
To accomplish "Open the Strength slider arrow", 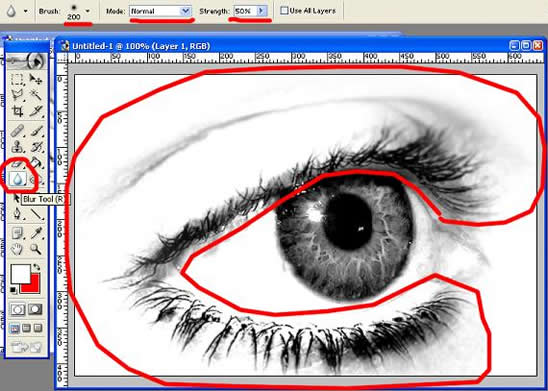I will point(261,11).
